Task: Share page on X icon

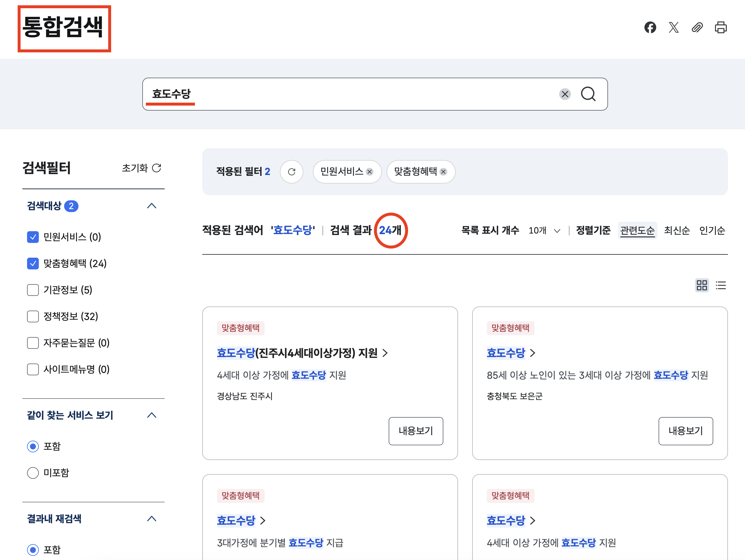Action: [x=674, y=27]
